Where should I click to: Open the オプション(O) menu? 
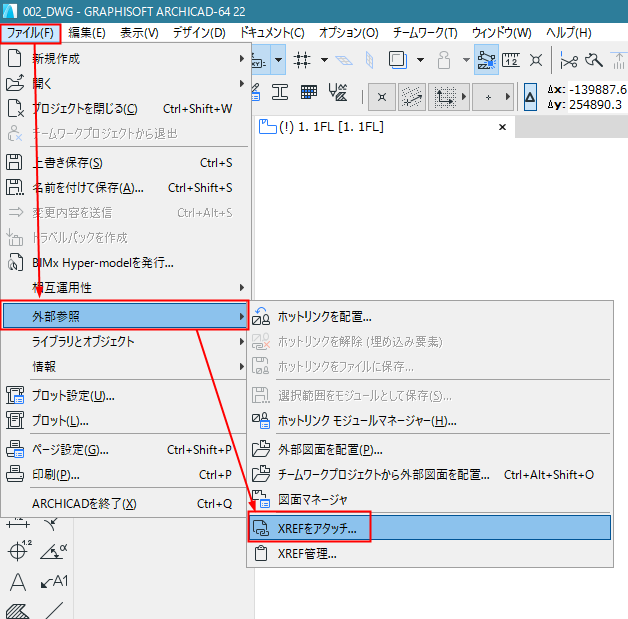coord(348,33)
